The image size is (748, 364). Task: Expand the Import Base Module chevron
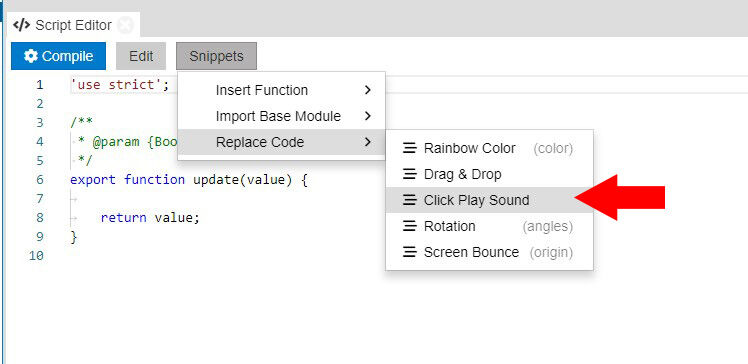(367, 116)
